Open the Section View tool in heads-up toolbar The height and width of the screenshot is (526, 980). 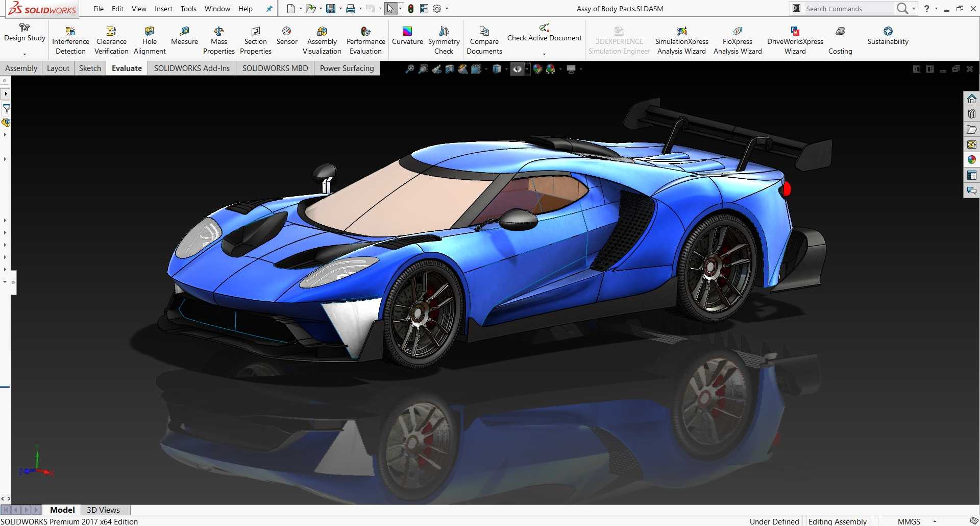point(450,69)
